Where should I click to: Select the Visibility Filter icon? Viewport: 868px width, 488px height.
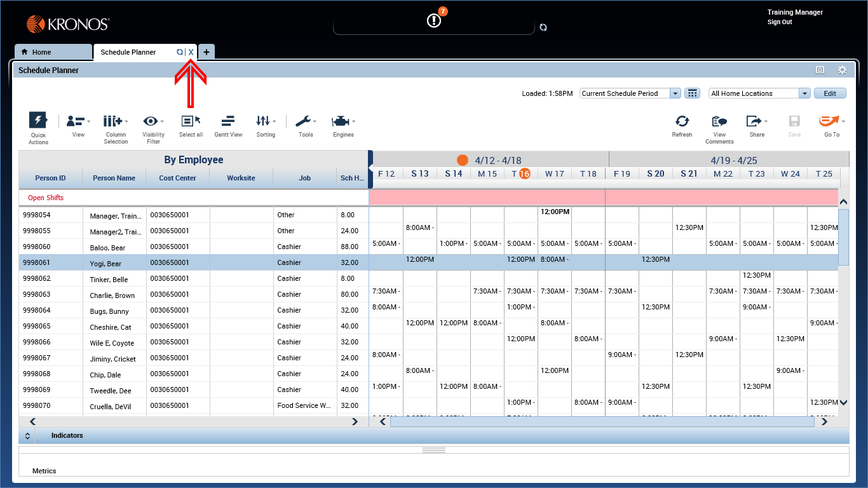[153, 121]
